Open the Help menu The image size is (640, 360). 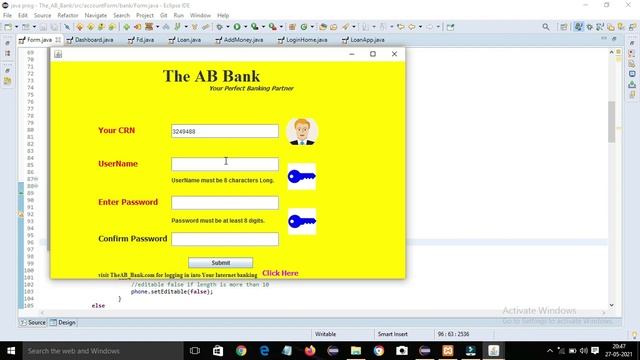[x=223, y=15]
